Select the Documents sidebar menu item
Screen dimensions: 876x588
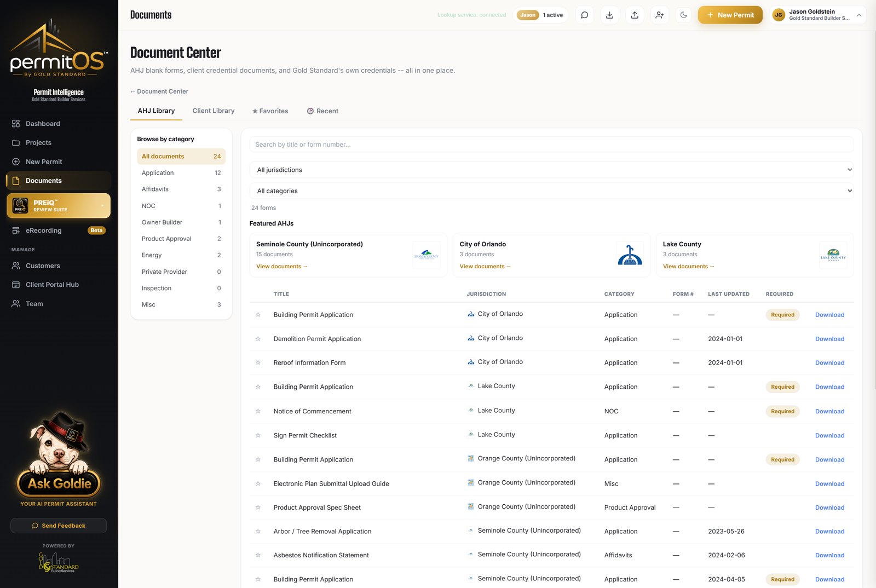pyautogui.click(x=59, y=181)
